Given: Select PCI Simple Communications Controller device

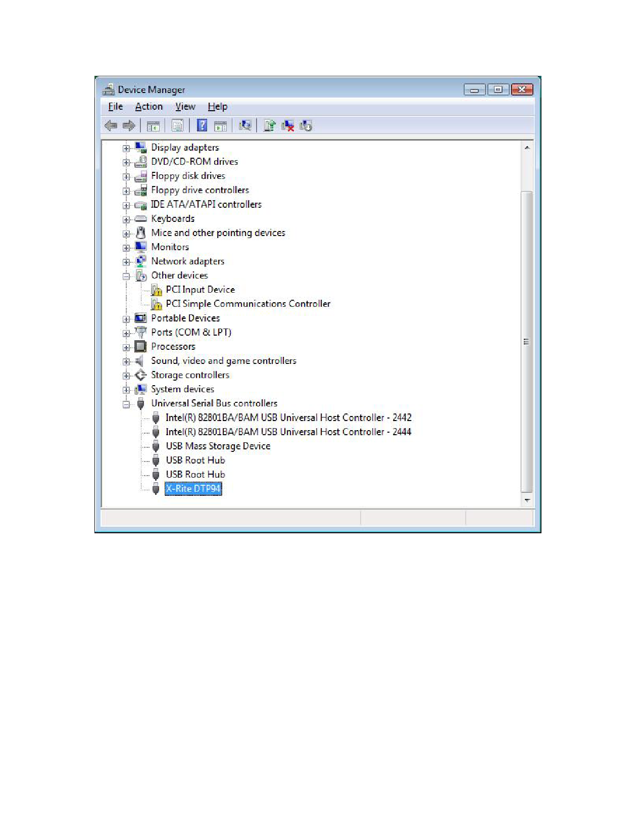Looking at the screenshot, I should click(247, 304).
